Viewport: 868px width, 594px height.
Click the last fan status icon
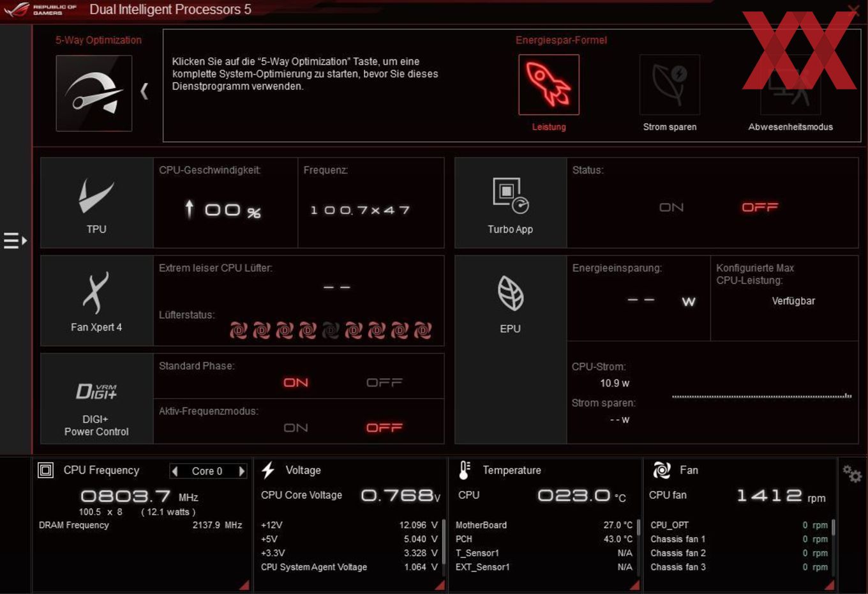pyautogui.click(x=423, y=330)
